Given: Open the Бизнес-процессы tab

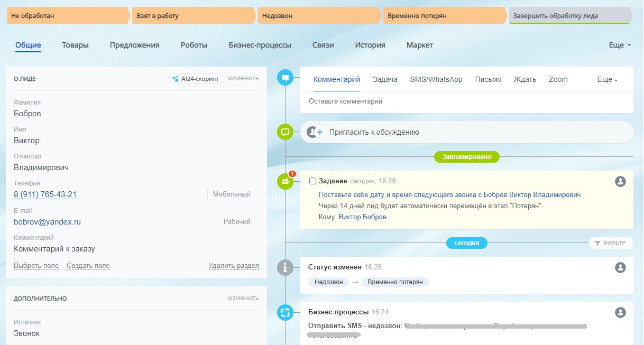Looking at the screenshot, I should pyautogui.click(x=260, y=45).
